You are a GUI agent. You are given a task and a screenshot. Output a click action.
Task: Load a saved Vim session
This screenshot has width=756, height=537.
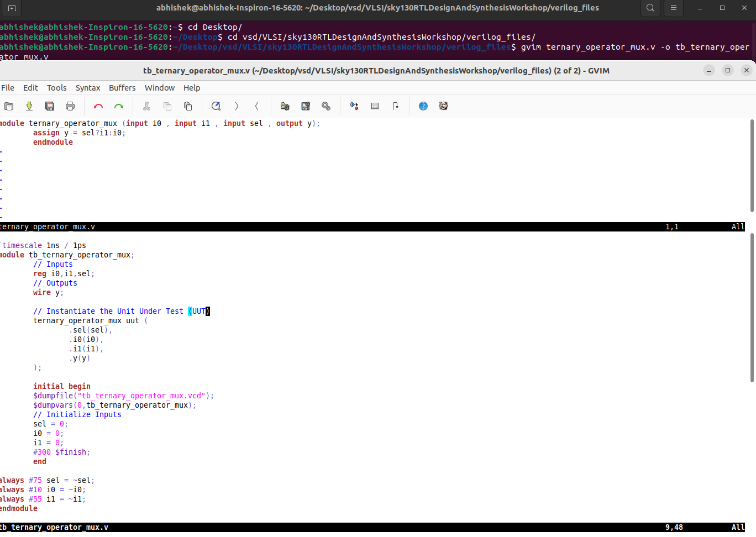[x=285, y=106]
